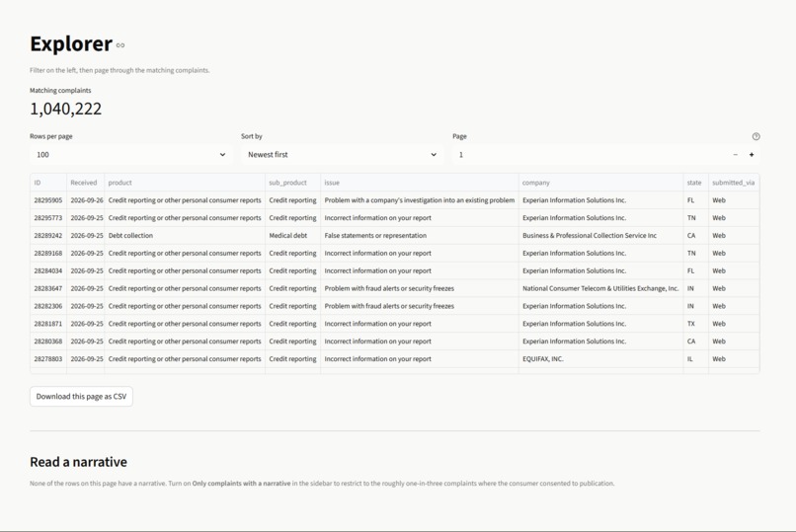Select cell with ID 28280368
The image size is (796, 532).
click(48, 342)
